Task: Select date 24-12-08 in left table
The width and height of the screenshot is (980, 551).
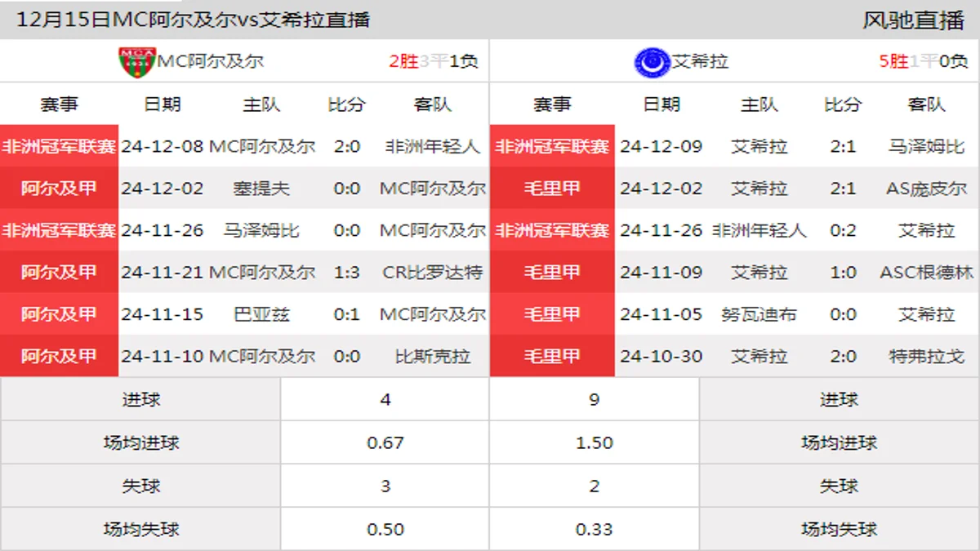Action: click(163, 147)
